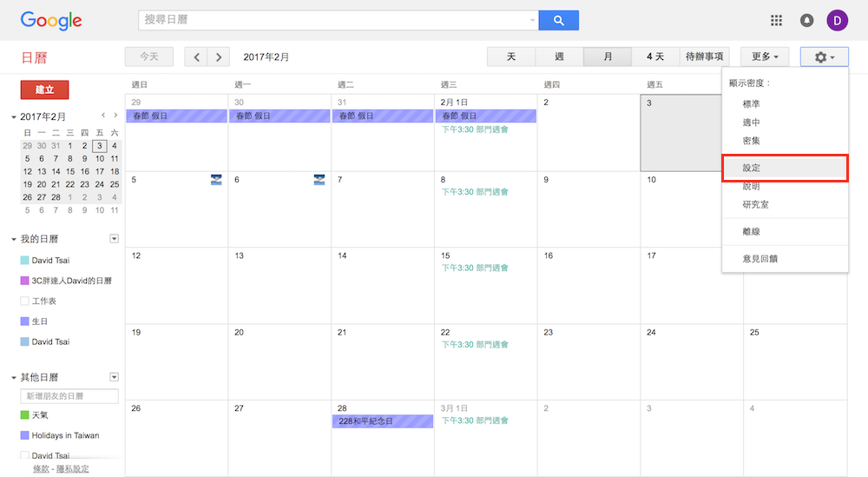The width and height of the screenshot is (868, 477).
Task: Switch to 4 天 view
Action: [655, 56]
